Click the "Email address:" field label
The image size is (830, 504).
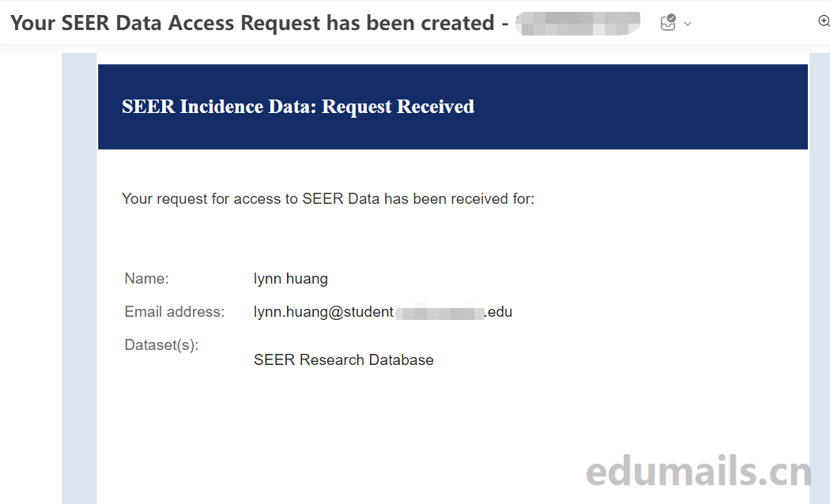(x=175, y=312)
